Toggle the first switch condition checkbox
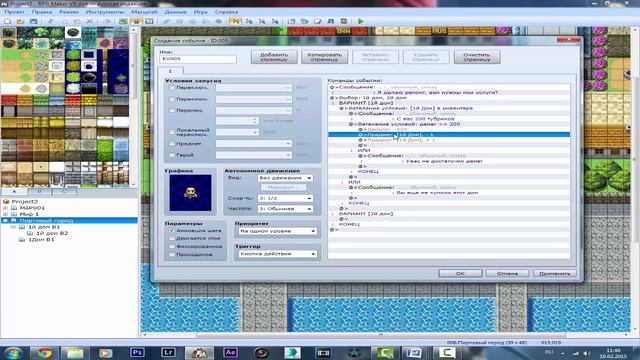Screen dimensions: 640x360 [x=172, y=88]
